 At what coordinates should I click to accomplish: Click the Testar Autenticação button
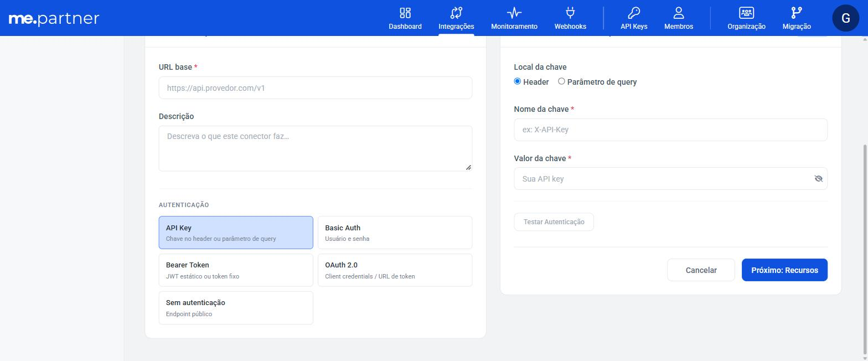coord(554,222)
